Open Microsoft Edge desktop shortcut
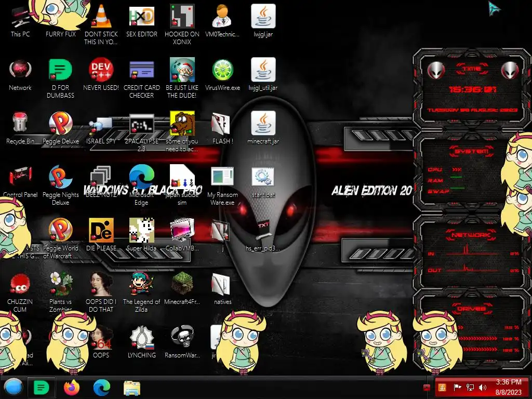Screen dimensions: 532x399 pos(141,177)
